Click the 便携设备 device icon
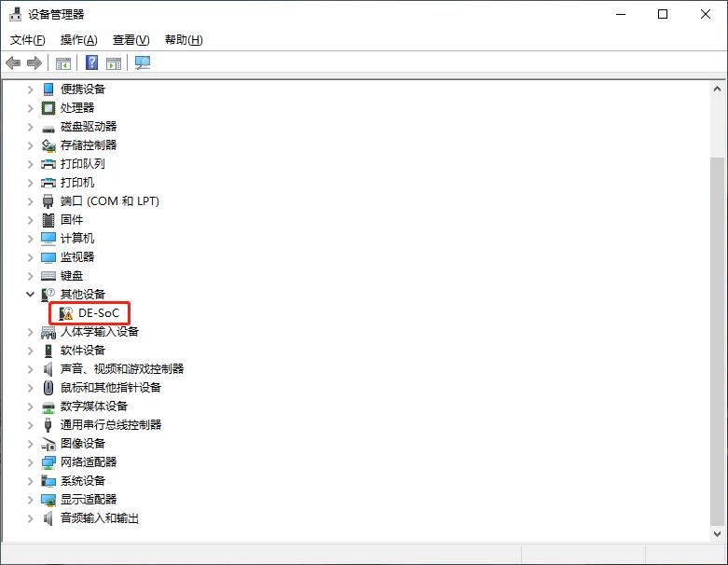The width and height of the screenshot is (728, 565). (48, 90)
